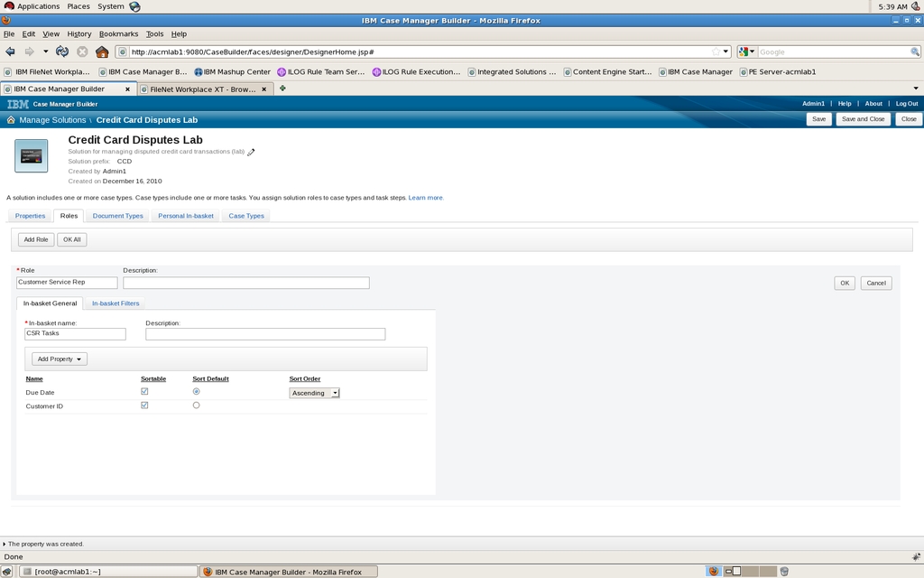Open a new tab with the plus icon

(282, 89)
